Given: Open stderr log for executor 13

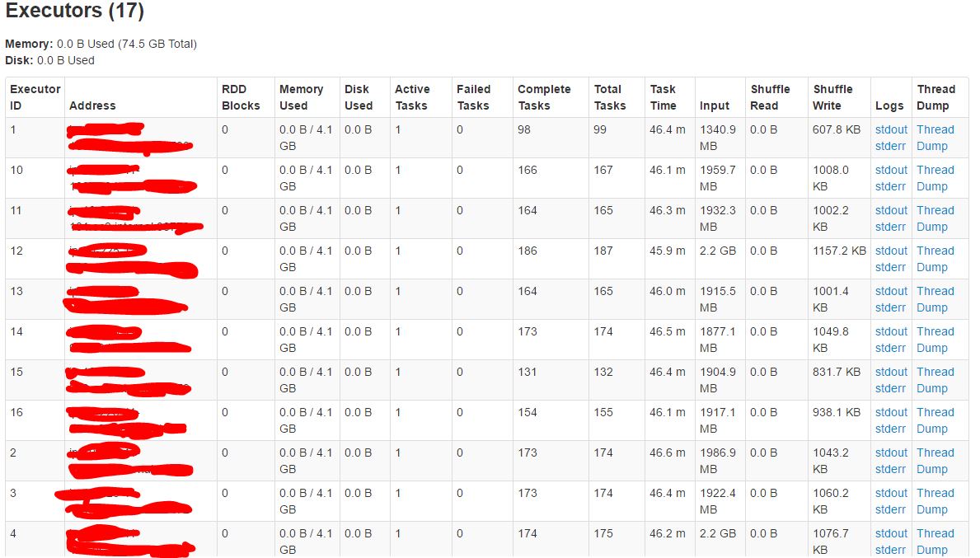Looking at the screenshot, I should pos(890,307).
